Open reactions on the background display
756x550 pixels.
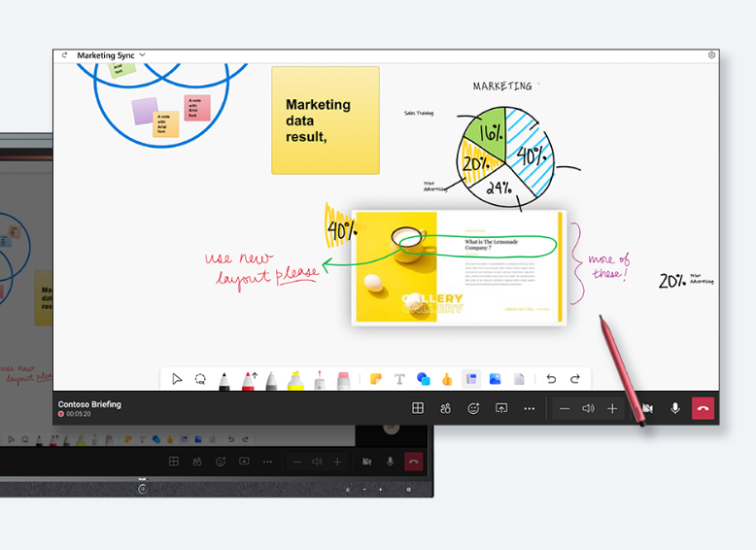pos(221,462)
